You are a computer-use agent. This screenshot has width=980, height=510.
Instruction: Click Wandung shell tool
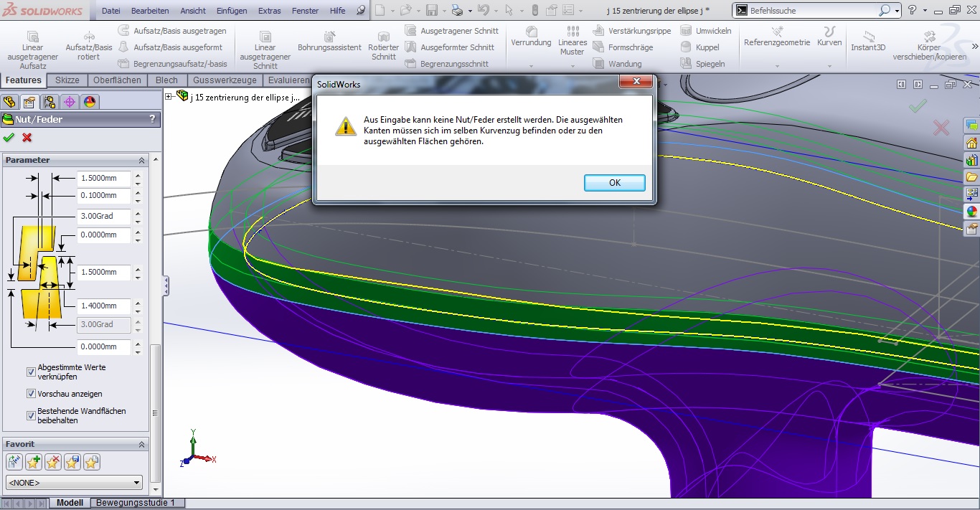[617, 64]
